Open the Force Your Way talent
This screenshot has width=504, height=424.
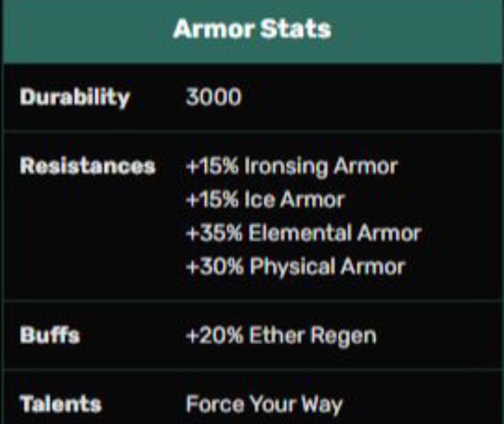pyautogui.click(x=264, y=404)
